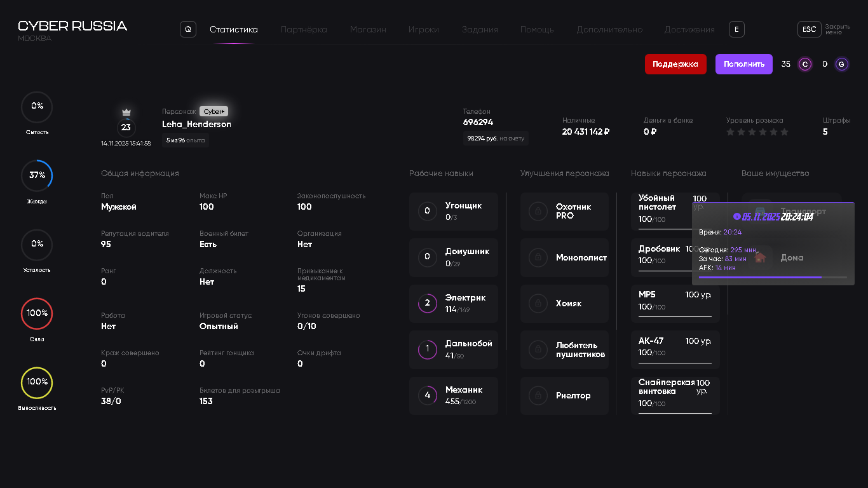Click the G coin currency icon

click(x=842, y=64)
